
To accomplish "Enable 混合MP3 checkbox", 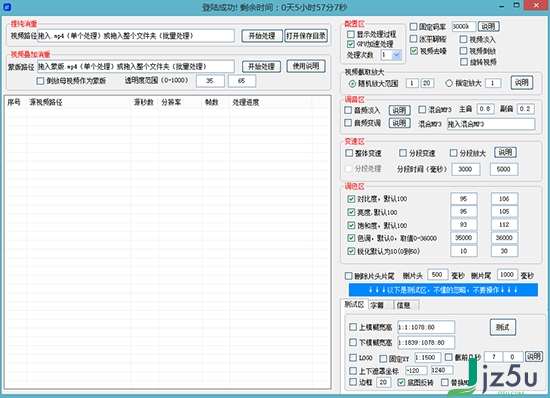I will tap(422, 110).
